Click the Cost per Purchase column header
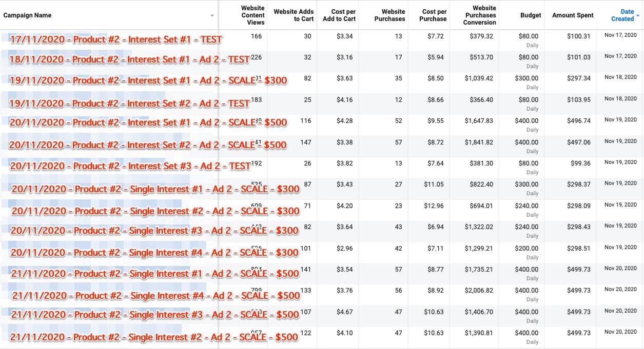 tap(434, 15)
